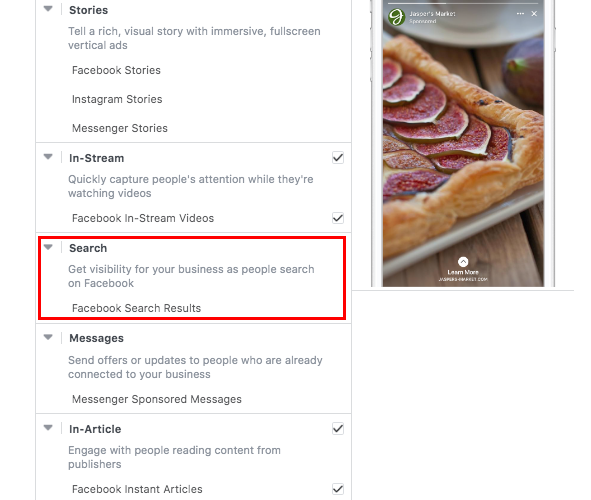Click the fig tart ad preview image
The image size is (591, 500).
coord(463,143)
